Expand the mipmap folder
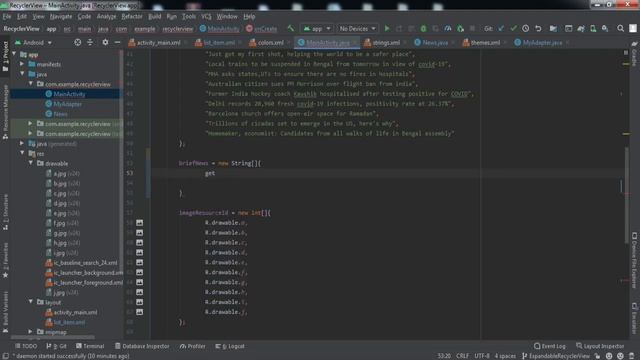 coord(31,331)
